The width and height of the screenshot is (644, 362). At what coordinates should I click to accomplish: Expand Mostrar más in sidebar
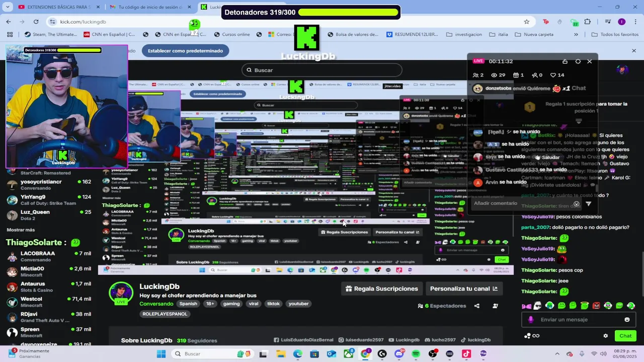pos(21,230)
